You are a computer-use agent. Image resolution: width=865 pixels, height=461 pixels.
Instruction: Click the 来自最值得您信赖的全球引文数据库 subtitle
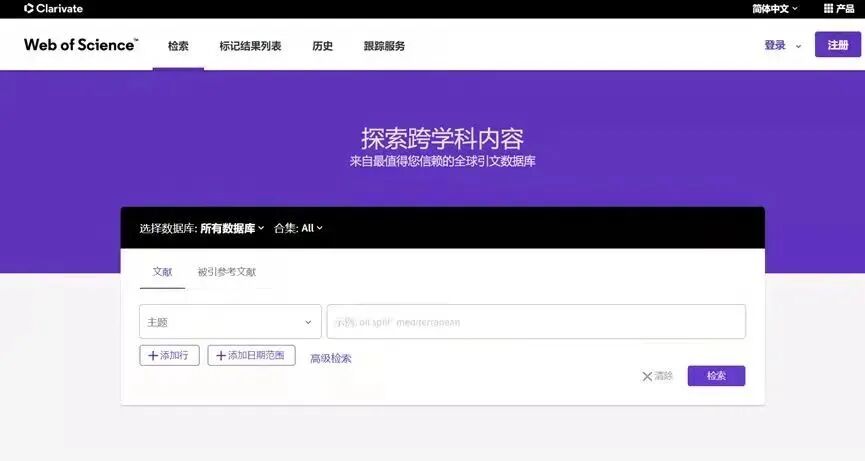(442, 162)
